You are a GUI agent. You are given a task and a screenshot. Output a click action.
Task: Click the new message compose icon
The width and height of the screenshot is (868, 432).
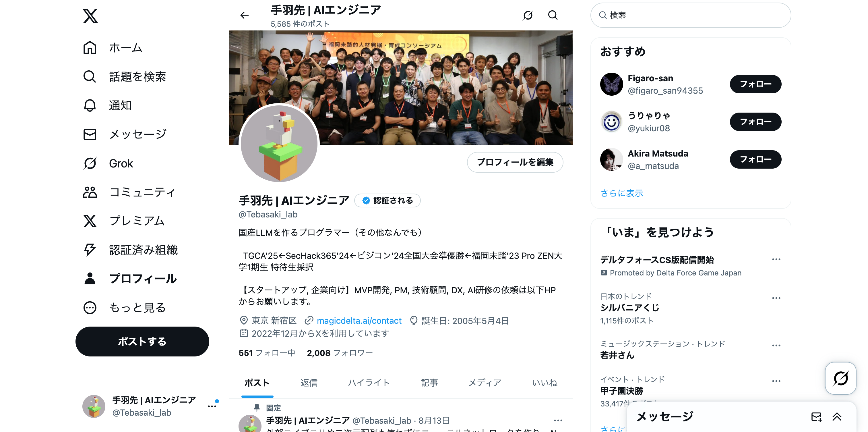point(816,417)
